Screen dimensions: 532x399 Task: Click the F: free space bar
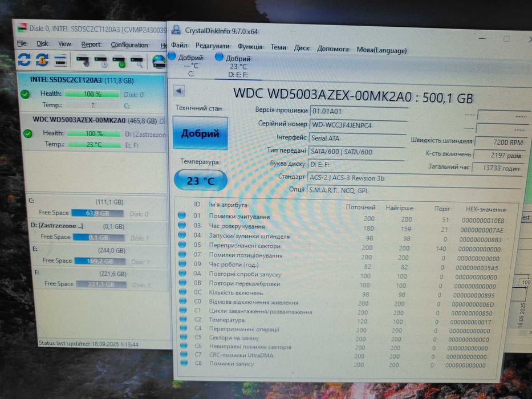101,284
